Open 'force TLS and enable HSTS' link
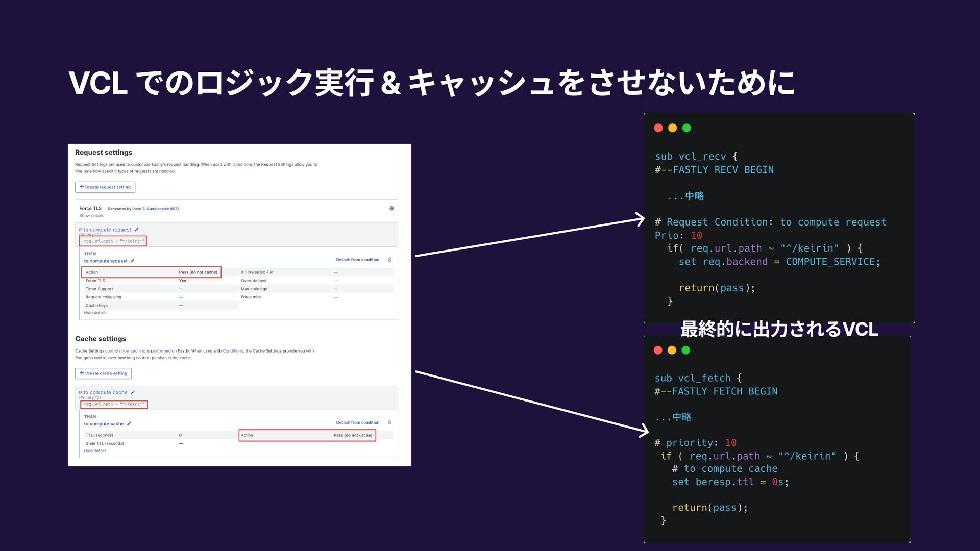The height and width of the screenshot is (551, 980). (156, 209)
